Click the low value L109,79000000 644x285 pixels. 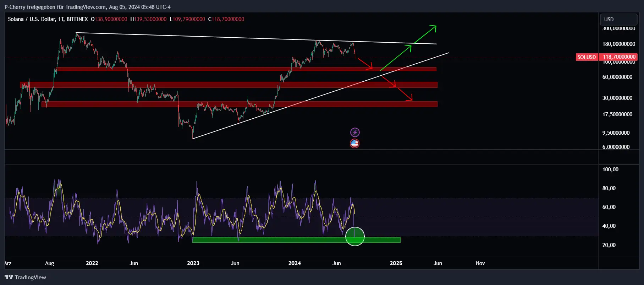[x=187, y=19]
